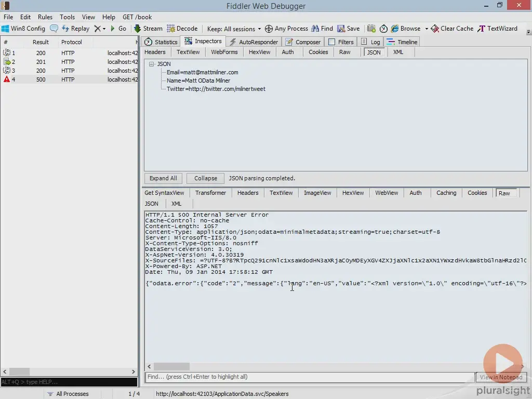Open the Help menu
The image size is (532, 399).
click(109, 17)
